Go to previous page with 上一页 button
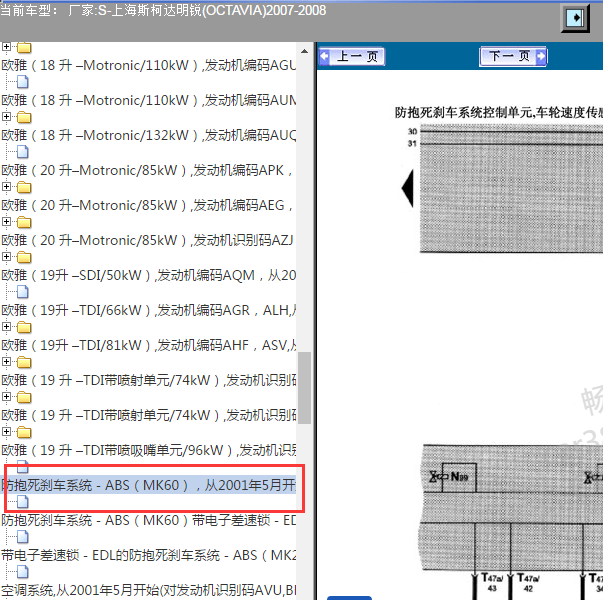The height and width of the screenshot is (600, 603). [x=352, y=57]
